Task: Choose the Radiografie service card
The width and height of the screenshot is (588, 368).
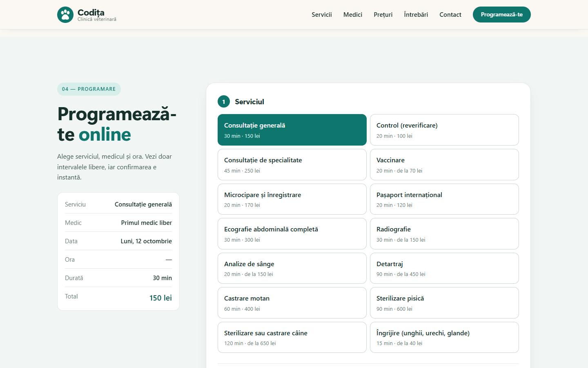Action: click(x=444, y=234)
